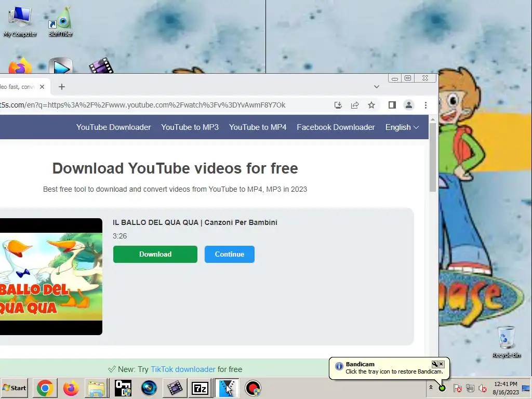The width and height of the screenshot is (532, 399).
Task: Click the green Bandicam tray icon
Action: coord(442,388)
